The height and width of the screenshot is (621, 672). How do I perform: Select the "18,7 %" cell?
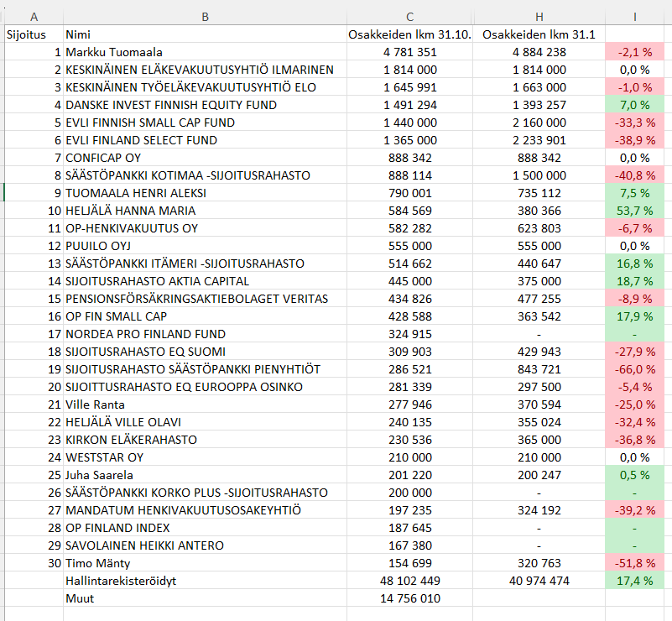pyautogui.click(x=635, y=281)
